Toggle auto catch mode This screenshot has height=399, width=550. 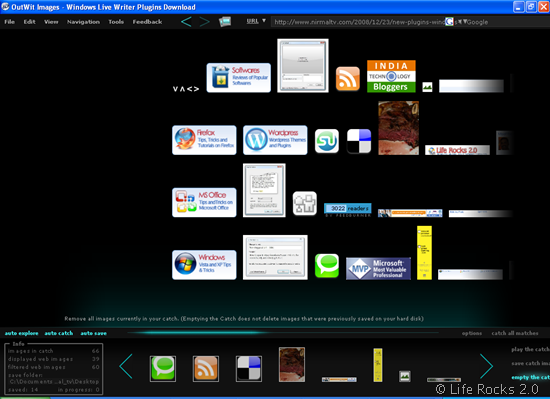click(x=59, y=333)
